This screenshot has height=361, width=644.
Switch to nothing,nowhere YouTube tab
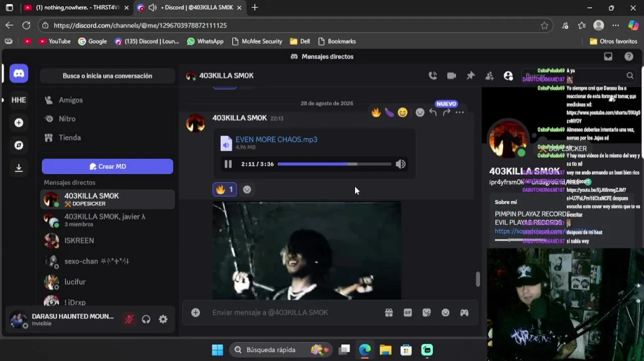click(77, 8)
